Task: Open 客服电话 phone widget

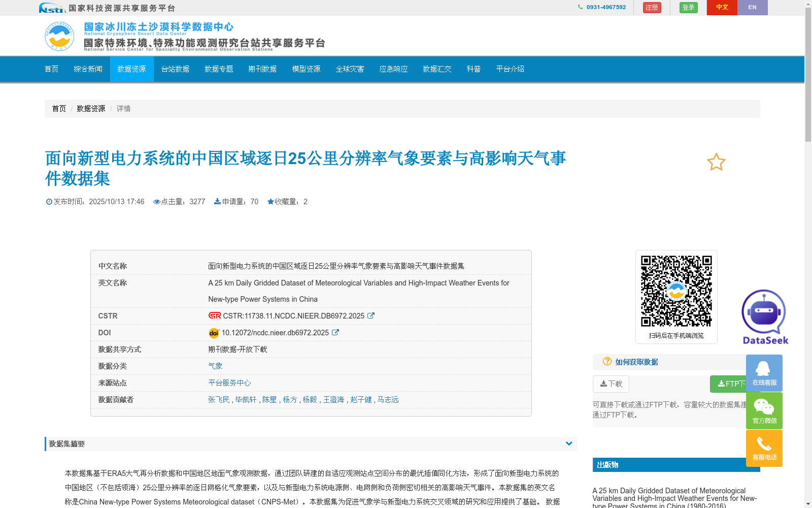Action: coord(764,448)
